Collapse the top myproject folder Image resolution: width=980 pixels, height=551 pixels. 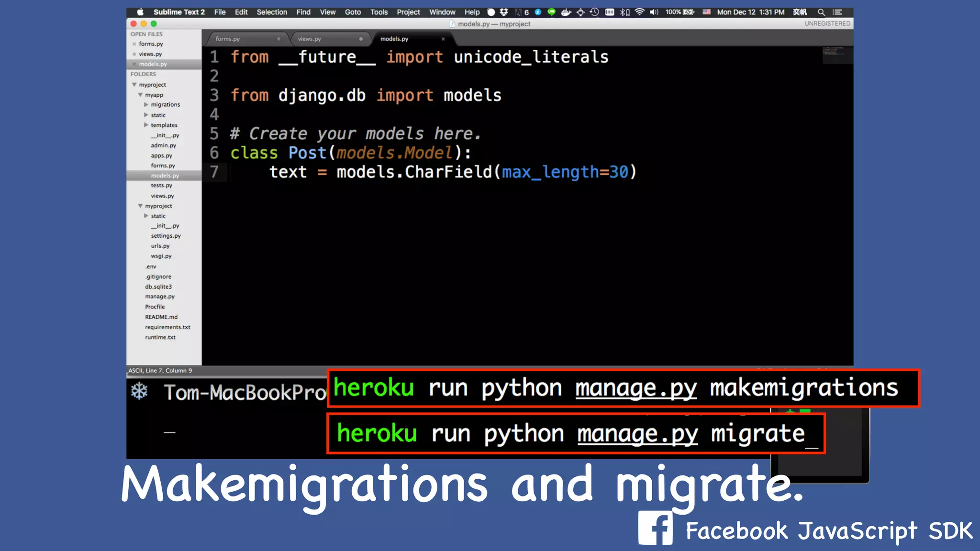(x=134, y=85)
